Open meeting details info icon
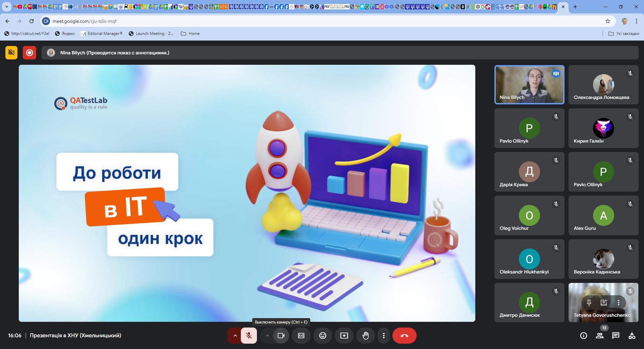 click(x=583, y=336)
